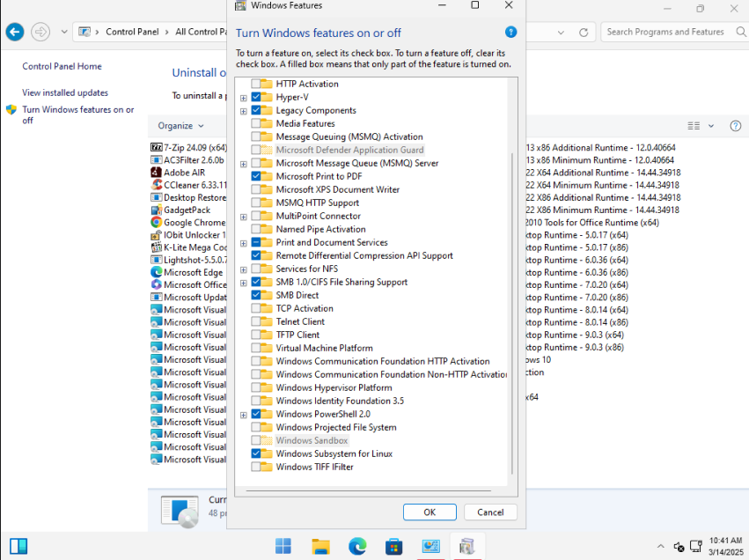
Task: Select the Google Chrome program icon
Action: click(156, 222)
